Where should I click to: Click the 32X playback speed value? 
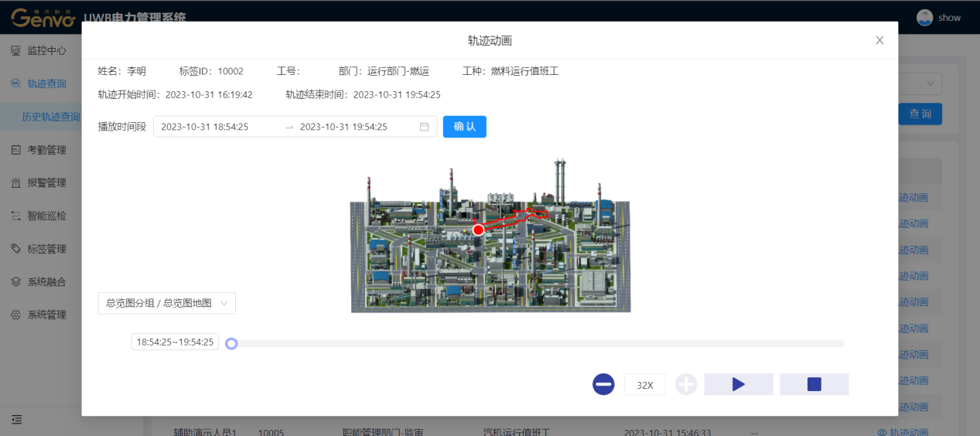[x=645, y=384]
